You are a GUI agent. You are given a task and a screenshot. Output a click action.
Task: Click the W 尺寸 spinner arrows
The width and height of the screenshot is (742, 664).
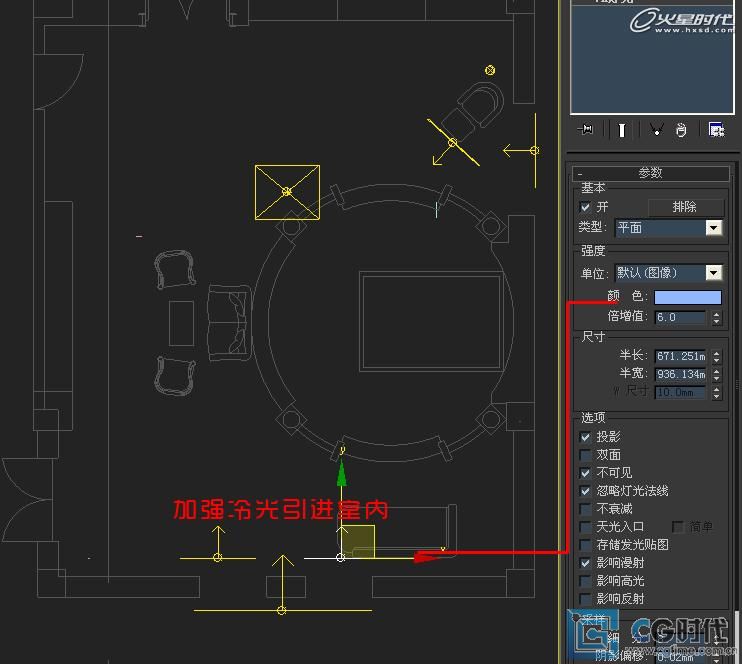coord(716,393)
